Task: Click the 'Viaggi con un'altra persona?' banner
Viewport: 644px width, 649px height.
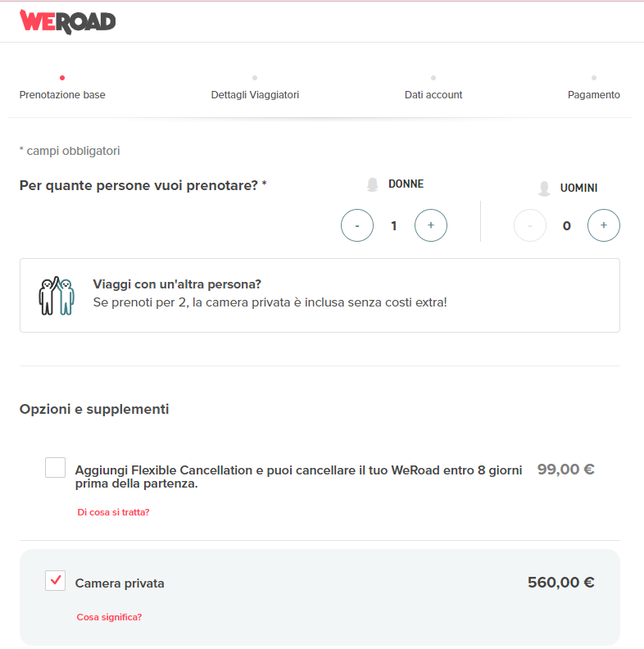Action: (x=320, y=296)
